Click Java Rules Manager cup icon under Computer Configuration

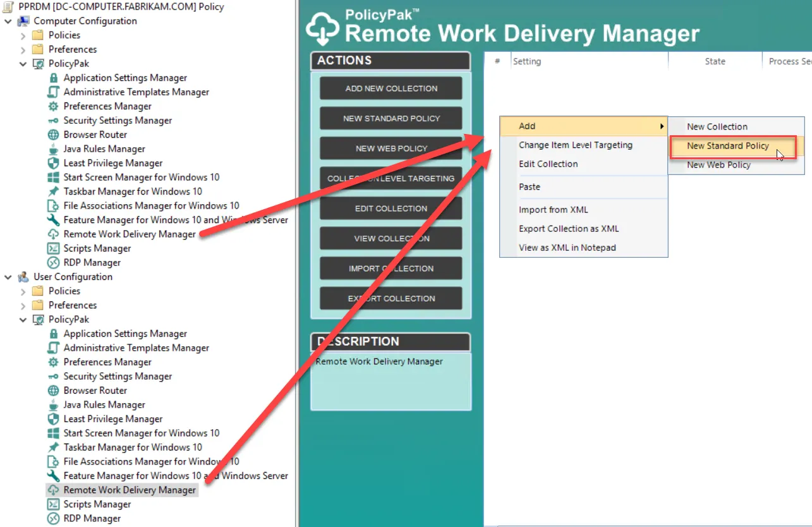[54, 149]
